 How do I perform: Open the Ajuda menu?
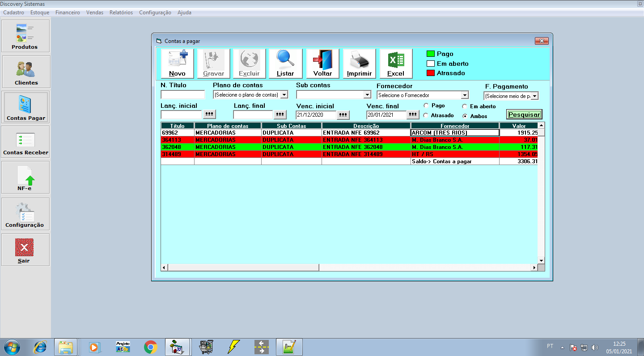tap(184, 13)
